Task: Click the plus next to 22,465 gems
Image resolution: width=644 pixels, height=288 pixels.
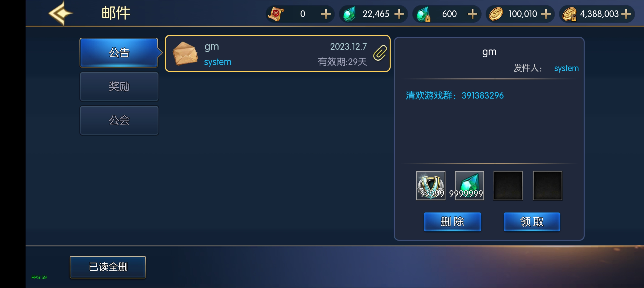Action: 399,14
